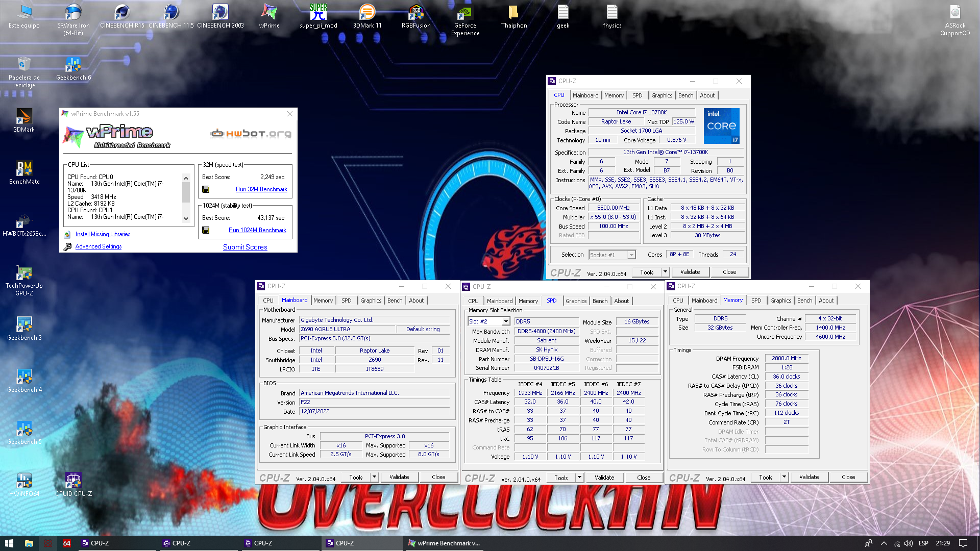Screen dimensions: 980x551
Task: Open Graphics tab in Mainboard CPU-Z window
Action: point(371,300)
